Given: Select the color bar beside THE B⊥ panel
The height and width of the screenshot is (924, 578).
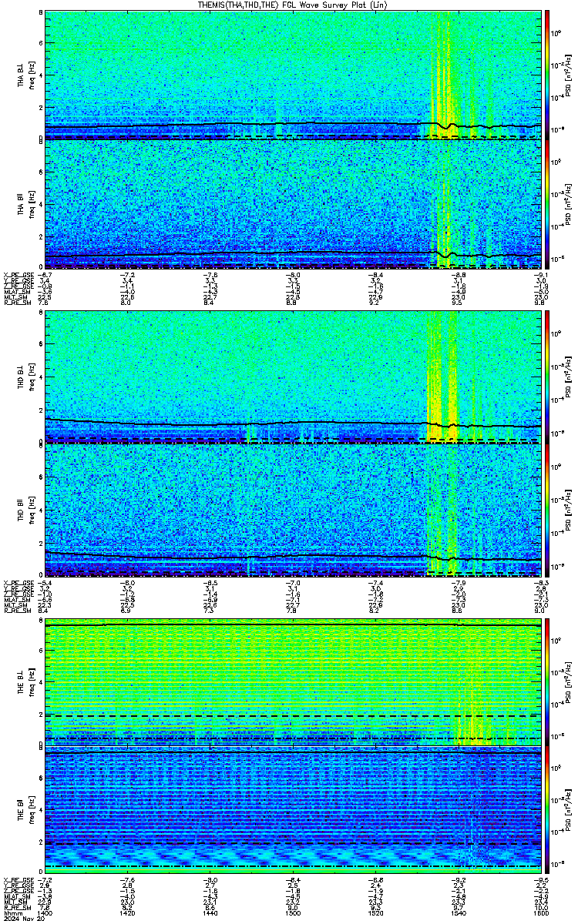Looking at the screenshot, I should click(547, 683).
